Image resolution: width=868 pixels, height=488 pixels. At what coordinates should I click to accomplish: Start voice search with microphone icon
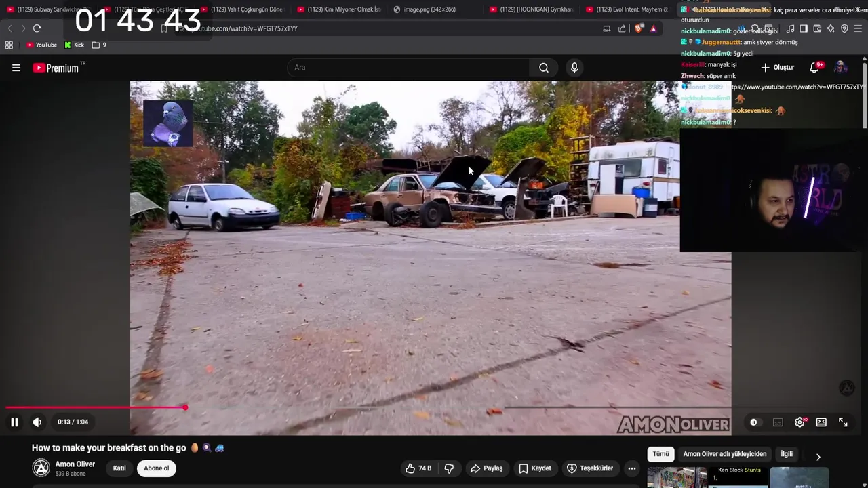[574, 68]
